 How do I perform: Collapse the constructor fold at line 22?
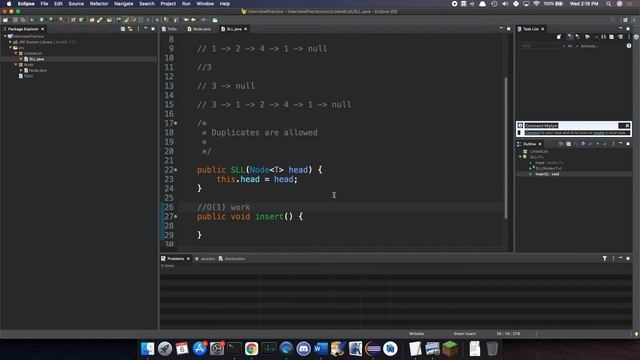coord(176,170)
